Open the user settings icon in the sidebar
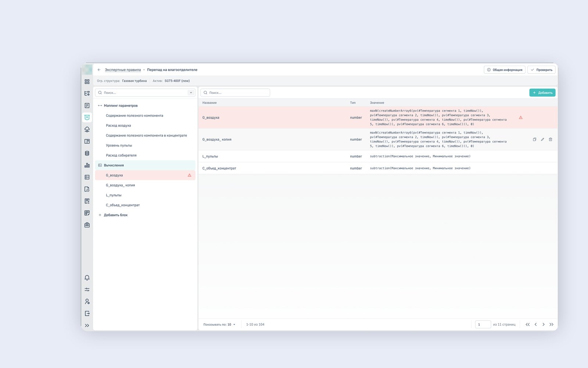 tap(87, 301)
